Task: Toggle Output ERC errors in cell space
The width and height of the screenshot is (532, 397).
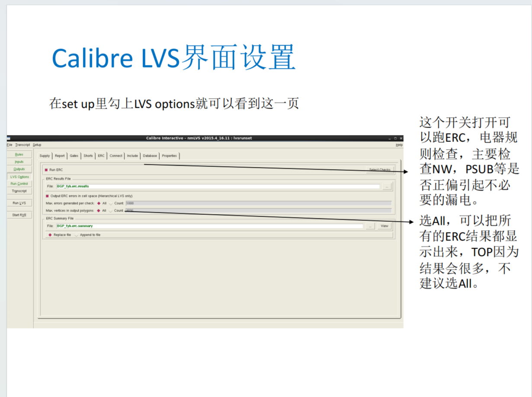Action: tap(47, 196)
